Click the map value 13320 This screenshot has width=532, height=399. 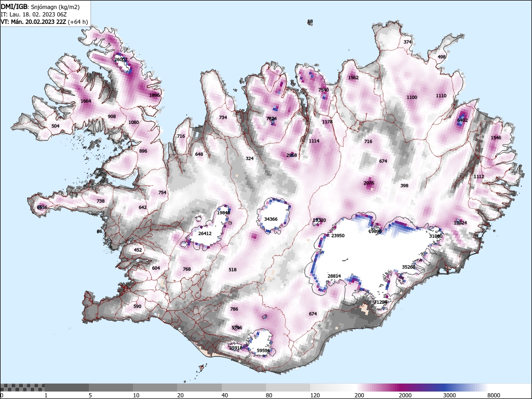(x=319, y=220)
